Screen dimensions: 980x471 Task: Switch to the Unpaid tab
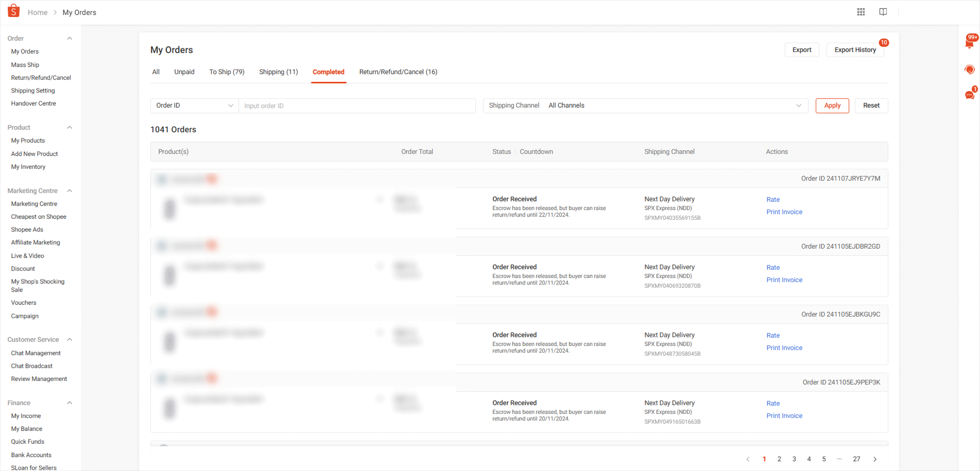[x=184, y=72]
